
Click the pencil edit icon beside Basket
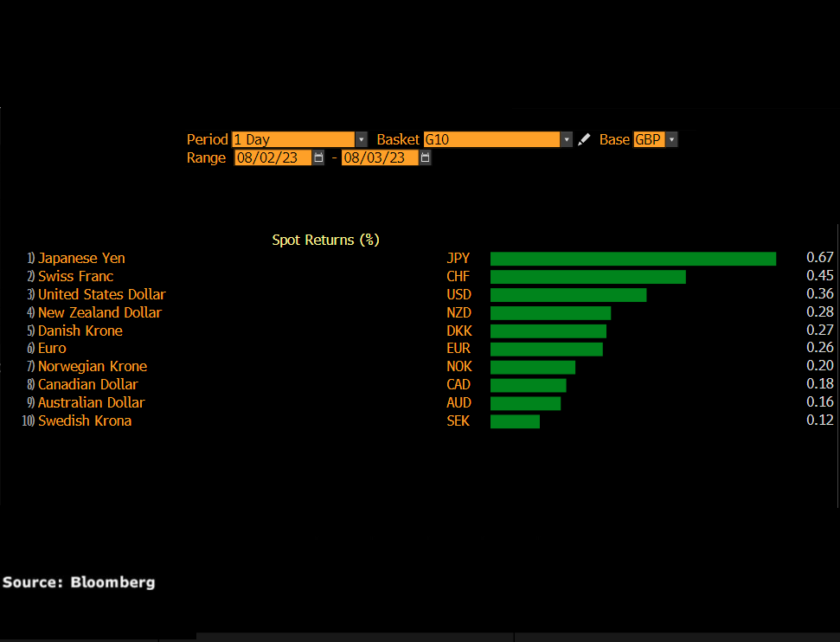(x=584, y=139)
